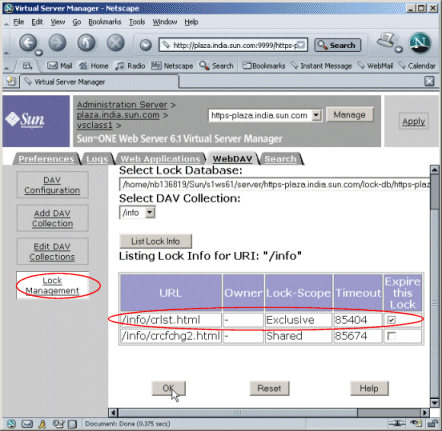Click the Search button next to the URL bar
This screenshot has height=431, width=442.
coord(337,45)
